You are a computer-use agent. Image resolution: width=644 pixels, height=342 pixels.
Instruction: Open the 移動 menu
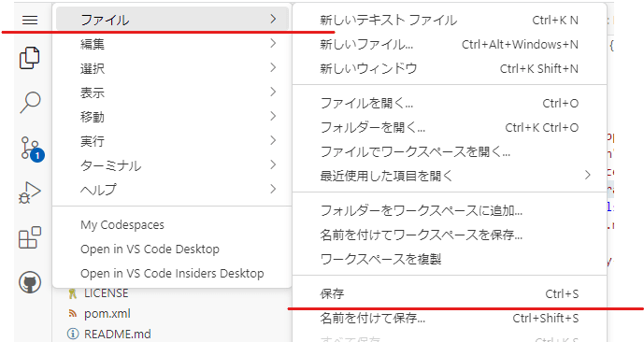click(173, 117)
